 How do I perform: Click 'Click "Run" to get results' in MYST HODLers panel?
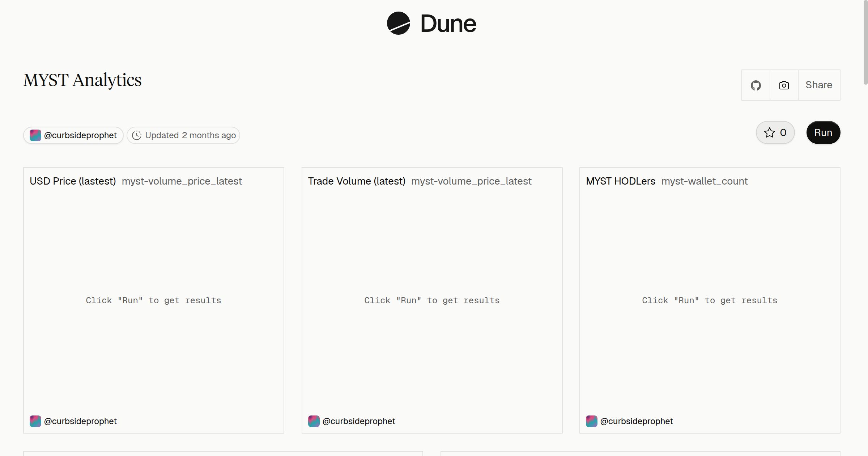[x=710, y=300]
